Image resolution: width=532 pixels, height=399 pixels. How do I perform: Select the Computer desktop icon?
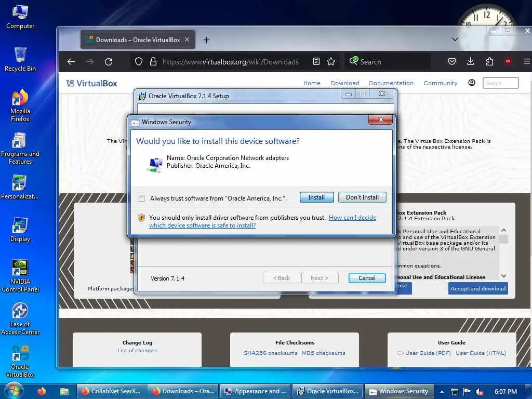click(20, 17)
